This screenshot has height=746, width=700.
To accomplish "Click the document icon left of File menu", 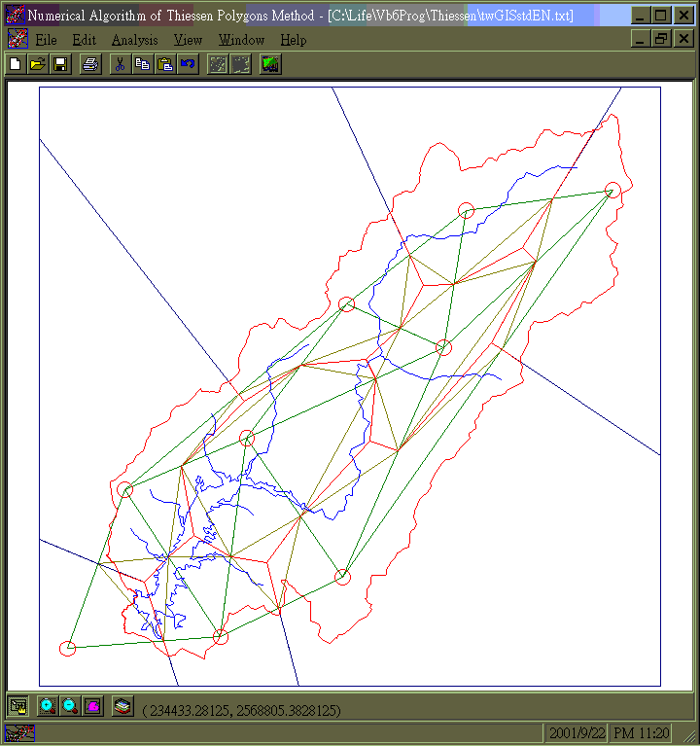I will (17, 39).
